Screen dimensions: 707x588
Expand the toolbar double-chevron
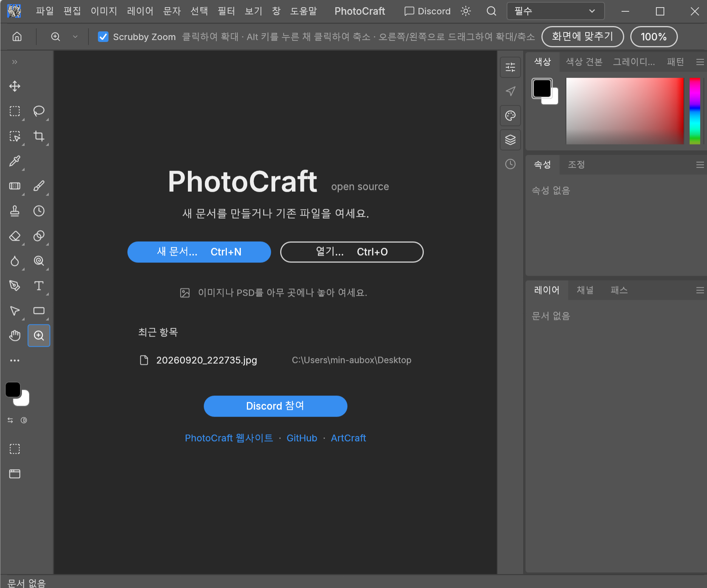coord(15,62)
